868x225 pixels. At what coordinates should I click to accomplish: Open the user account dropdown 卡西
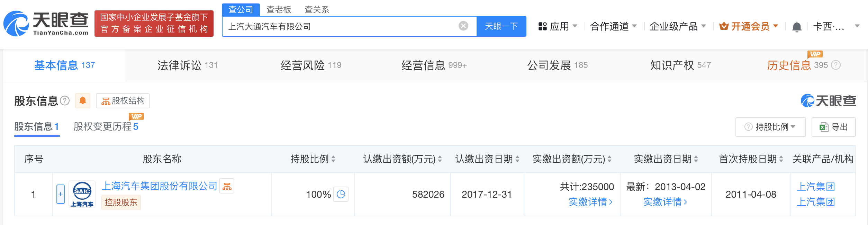pyautogui.click(x=836, y=26)
